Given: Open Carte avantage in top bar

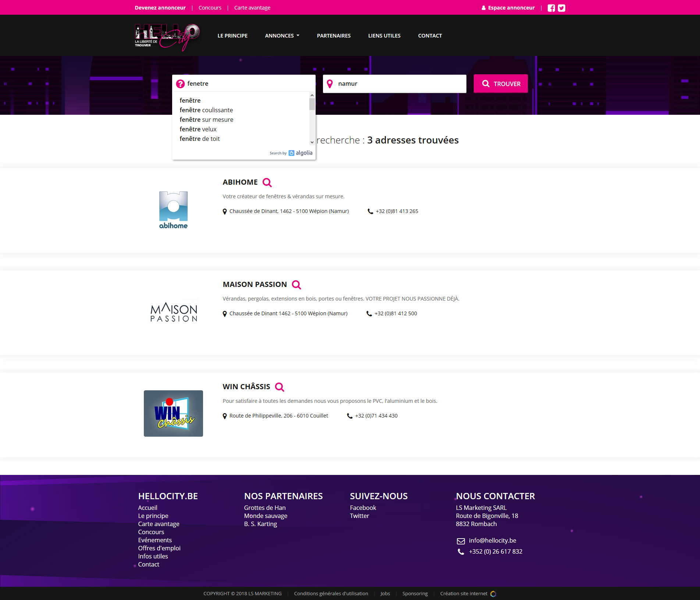Looking at the screenshot, I should [x=252, y=8].
